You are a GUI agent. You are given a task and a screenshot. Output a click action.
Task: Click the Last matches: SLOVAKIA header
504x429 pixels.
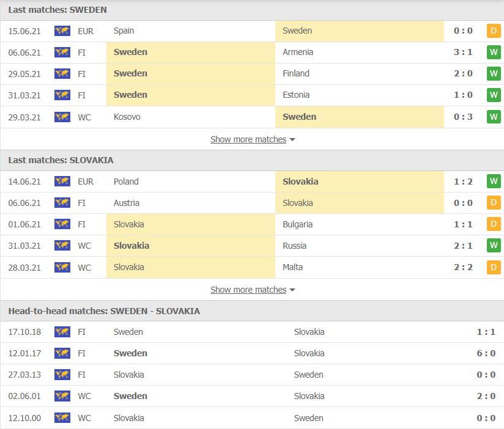[252, 160]
